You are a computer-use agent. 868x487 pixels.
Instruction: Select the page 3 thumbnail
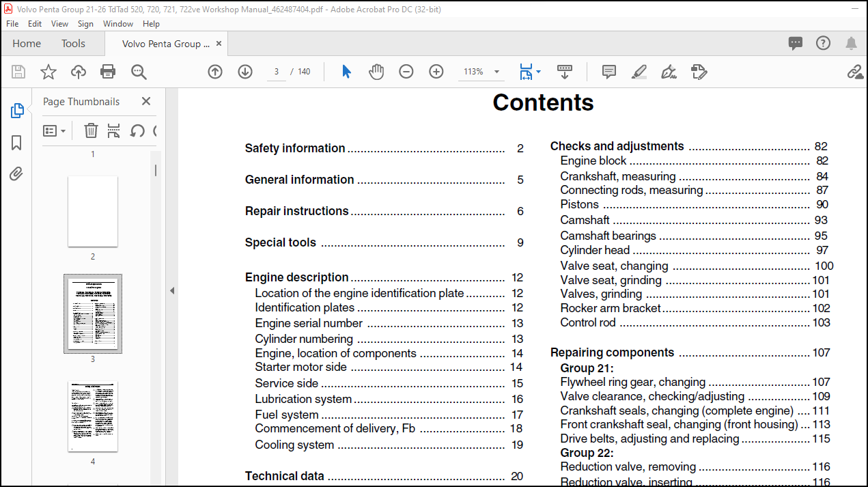coord(93,314)
